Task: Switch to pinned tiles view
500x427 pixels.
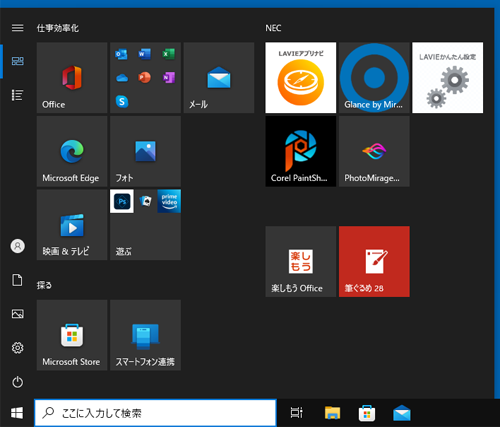Action: (18, 61)
